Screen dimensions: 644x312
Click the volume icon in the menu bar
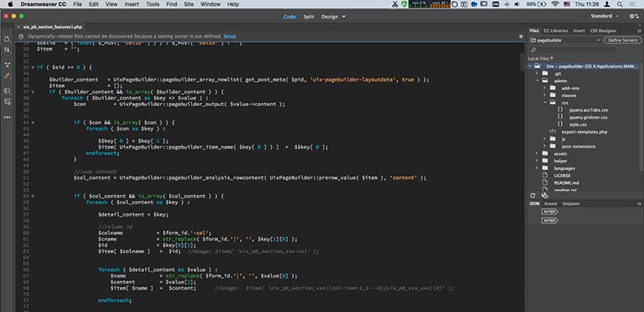pyautogui.click(x=517, y=4)
